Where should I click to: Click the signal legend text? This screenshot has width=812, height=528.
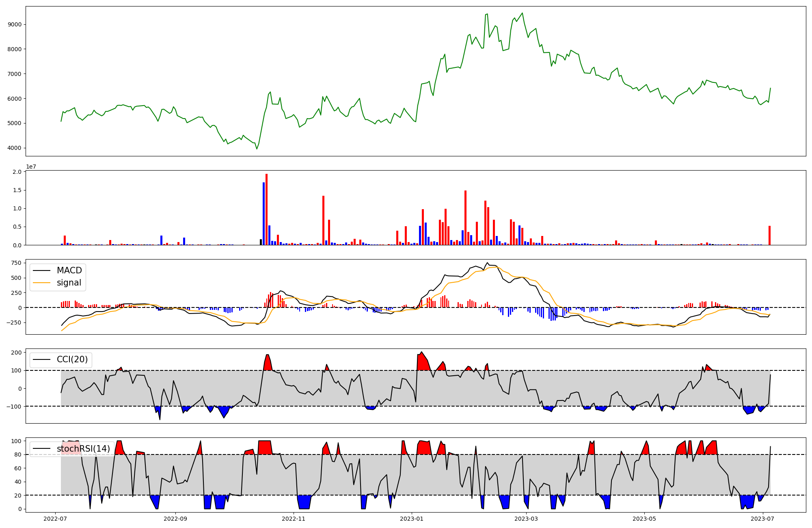[69, 283]
